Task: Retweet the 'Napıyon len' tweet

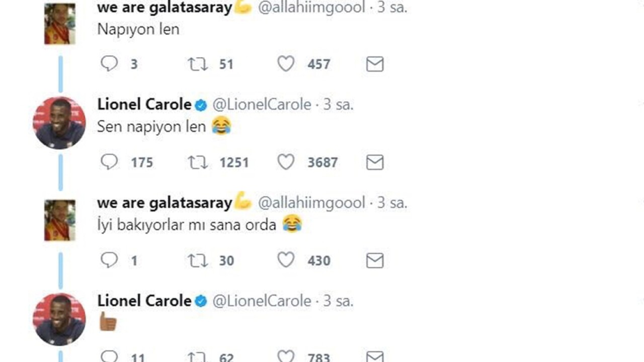Action: pyautogui.click(x=197, y=64)
